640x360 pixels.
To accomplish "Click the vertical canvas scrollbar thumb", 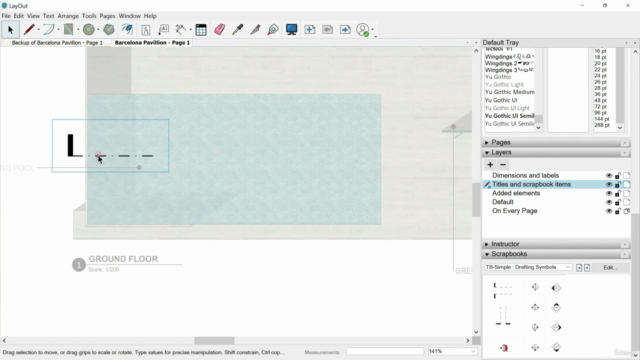I will coord(476,200).
